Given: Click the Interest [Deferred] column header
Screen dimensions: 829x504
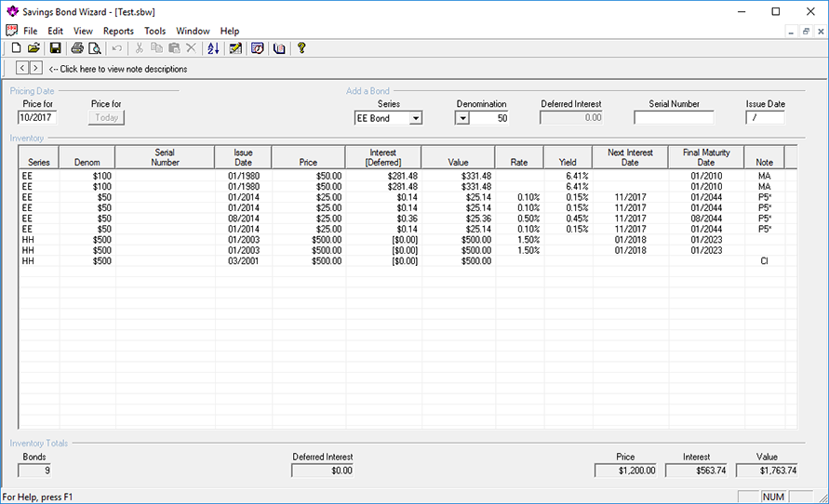Looking at the screenshot, I should (383, 157).
